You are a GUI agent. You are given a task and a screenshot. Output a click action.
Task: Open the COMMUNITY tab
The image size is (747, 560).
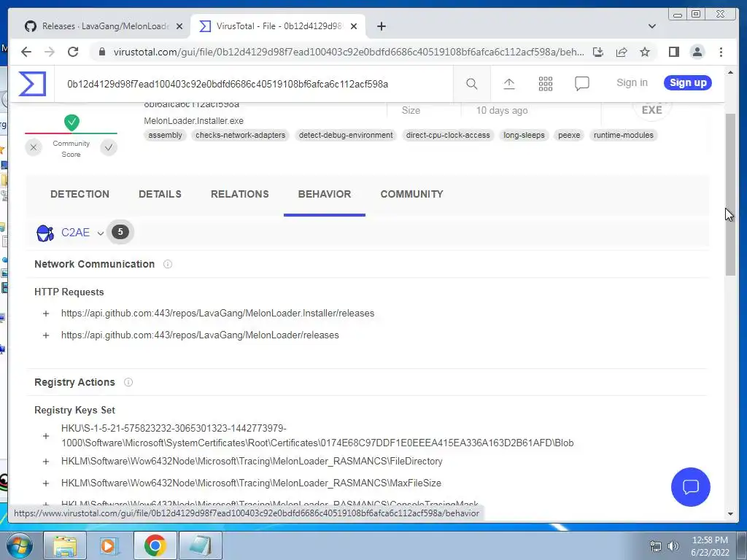[411, 194]
